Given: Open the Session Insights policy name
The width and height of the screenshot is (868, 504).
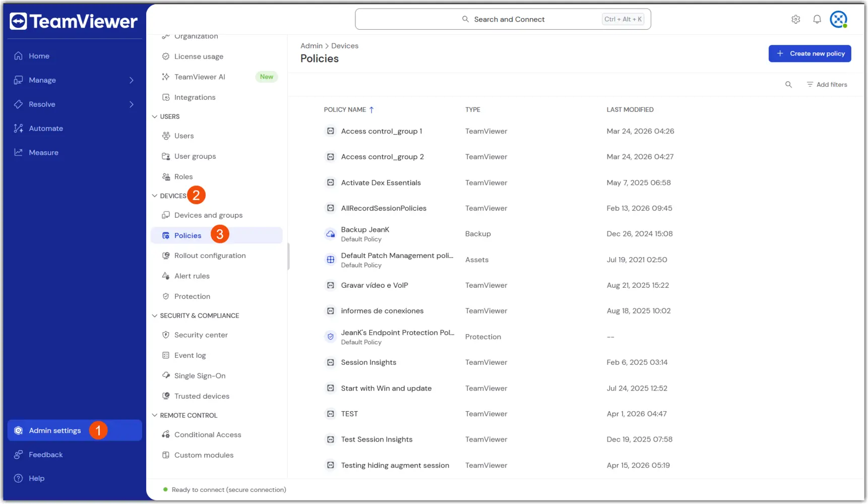Looking at the screenshot, I should click(368, 362).
